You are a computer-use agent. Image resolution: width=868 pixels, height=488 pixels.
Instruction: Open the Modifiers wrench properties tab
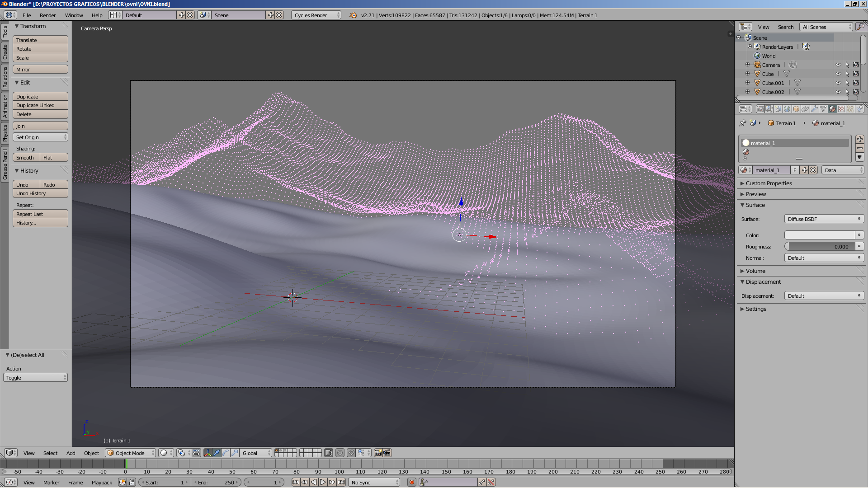click(814, 109)
